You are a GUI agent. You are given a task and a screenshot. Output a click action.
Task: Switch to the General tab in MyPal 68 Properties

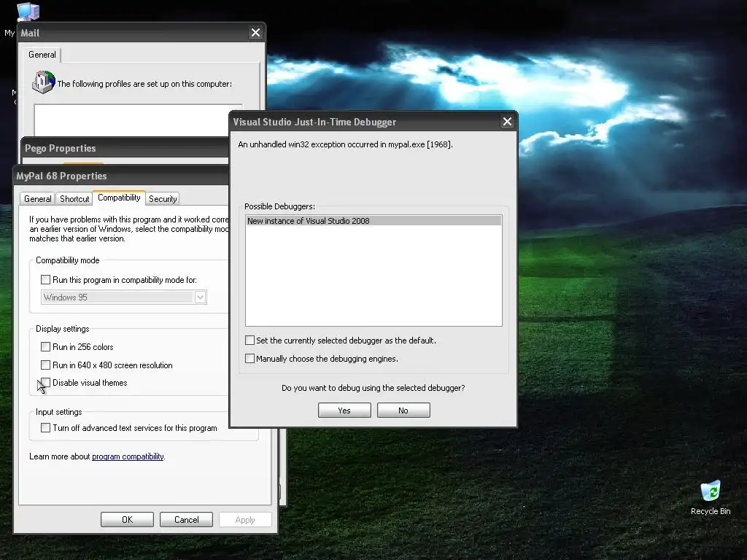38,198
